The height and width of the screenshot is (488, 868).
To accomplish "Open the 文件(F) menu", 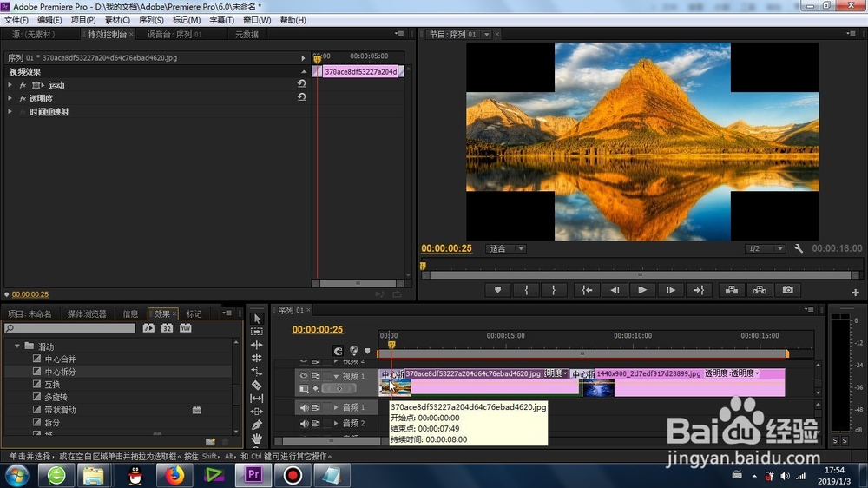I will (16, 20).
